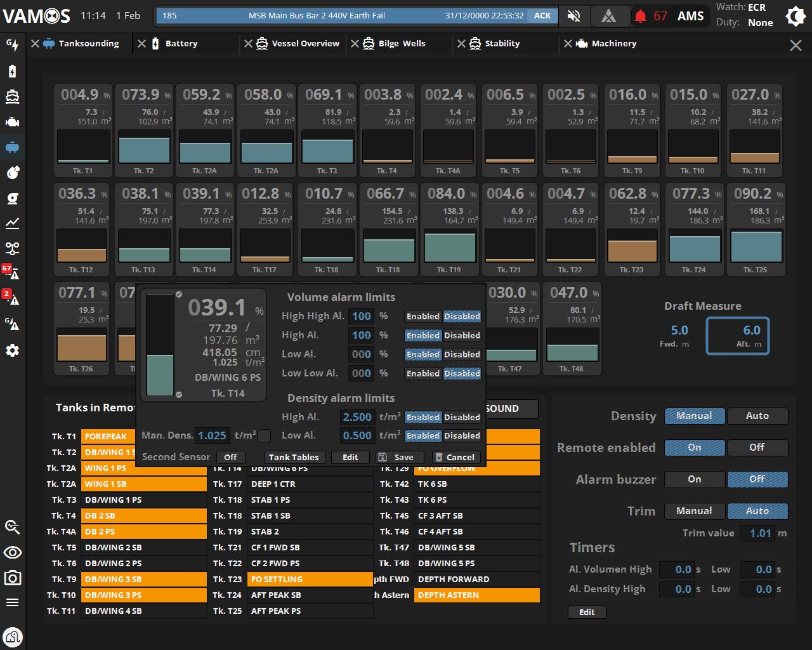The image size is (812, 650).
Task: Turn Alarm buzzer On
Action: coord(695,479)
